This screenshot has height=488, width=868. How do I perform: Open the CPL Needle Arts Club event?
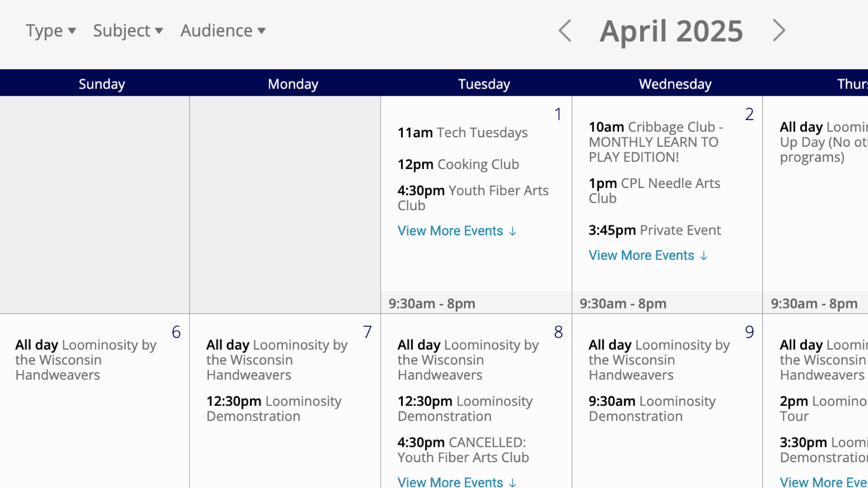tap(654, 190)
